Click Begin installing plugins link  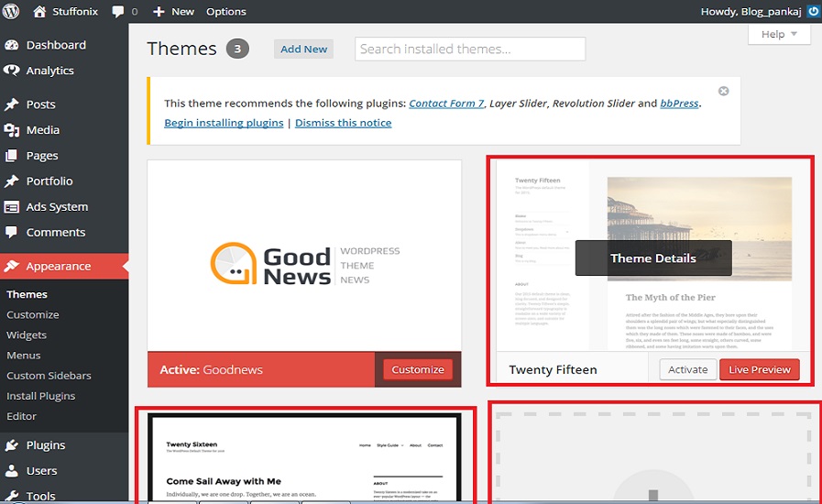point(224,123)
